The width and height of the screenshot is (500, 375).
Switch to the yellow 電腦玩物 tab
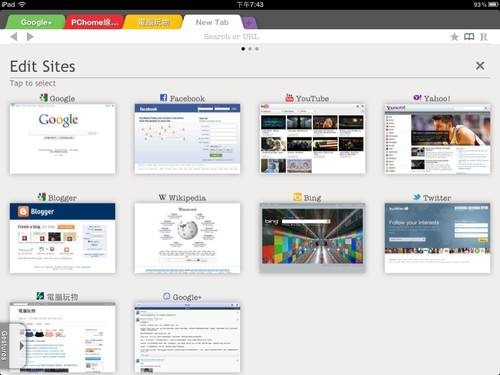click(154, 22)
